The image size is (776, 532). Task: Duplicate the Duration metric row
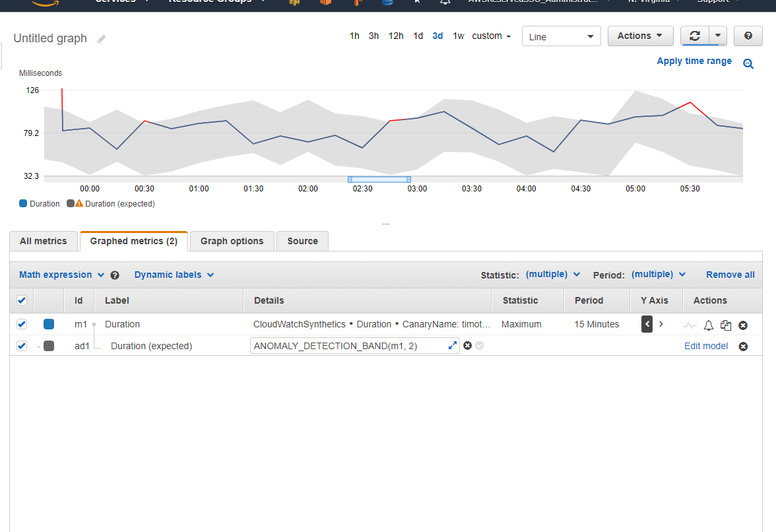pyautogui.click(x=725, y=325)
